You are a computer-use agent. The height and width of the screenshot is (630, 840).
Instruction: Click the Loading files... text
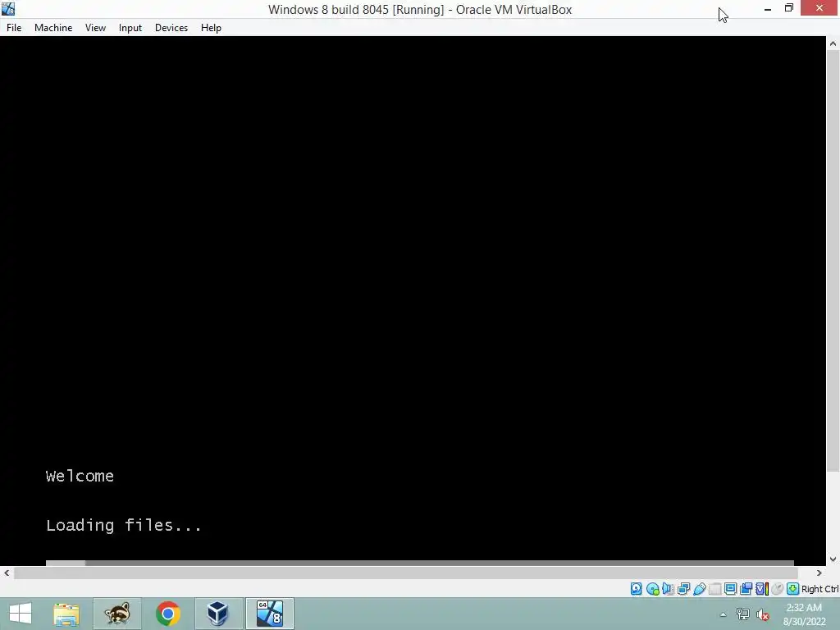pyautogui.click(x=124, y=525)
